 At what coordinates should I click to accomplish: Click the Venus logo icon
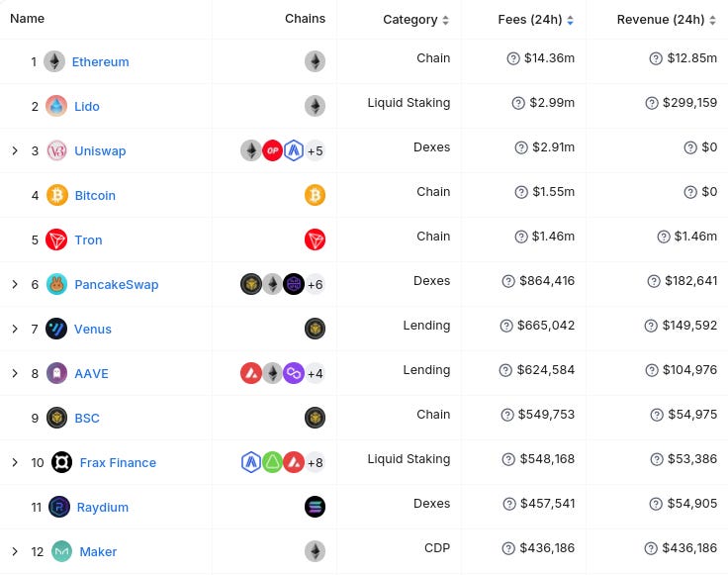pyautogui.click(x=56, y=329)
